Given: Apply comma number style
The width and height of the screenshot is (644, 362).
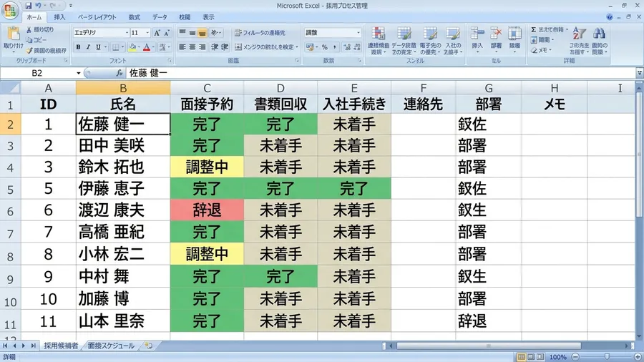Looking at the screenshot, I should (x=335, y=47).
